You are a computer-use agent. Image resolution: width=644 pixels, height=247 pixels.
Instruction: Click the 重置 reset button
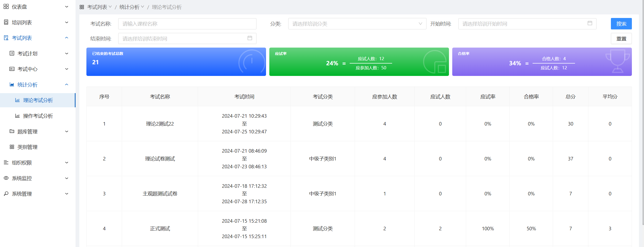pos(621,39)
